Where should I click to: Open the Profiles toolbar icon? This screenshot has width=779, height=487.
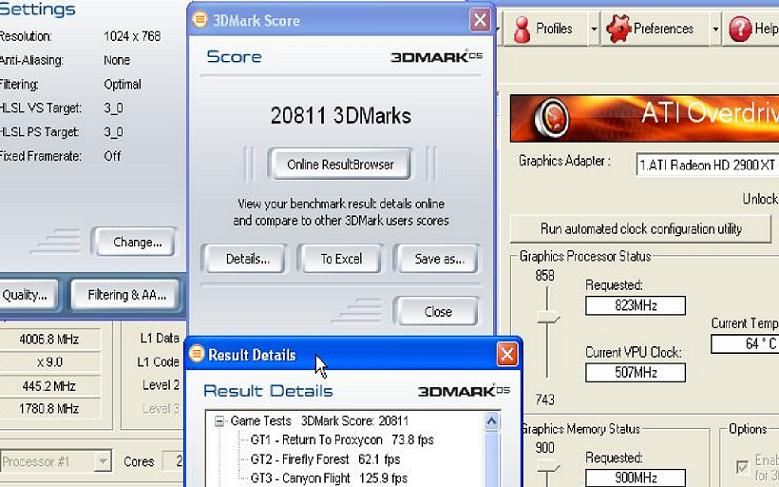tap(521, 30)
